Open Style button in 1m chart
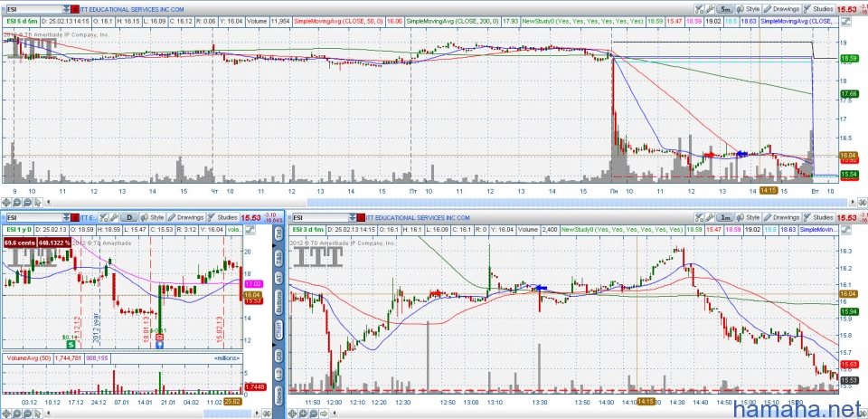Image resolution: width=868 pixels, height=419 pixels. 748,217
